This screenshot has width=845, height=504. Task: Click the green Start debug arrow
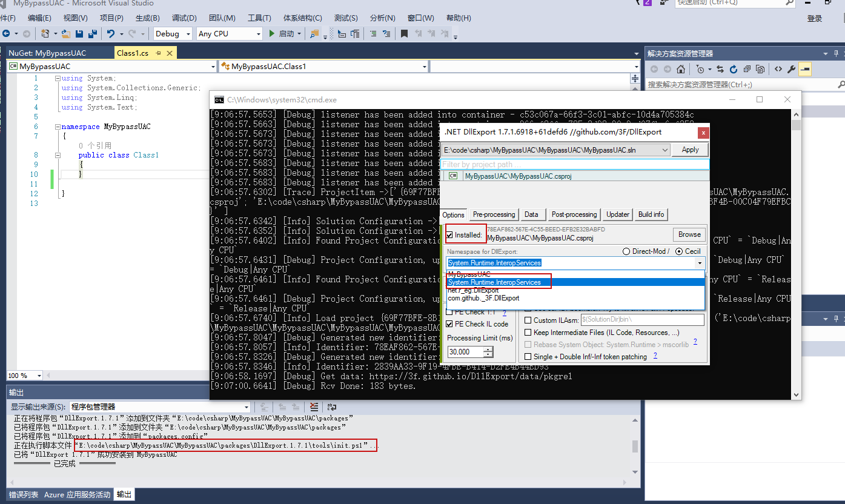[x=272, y=34]
